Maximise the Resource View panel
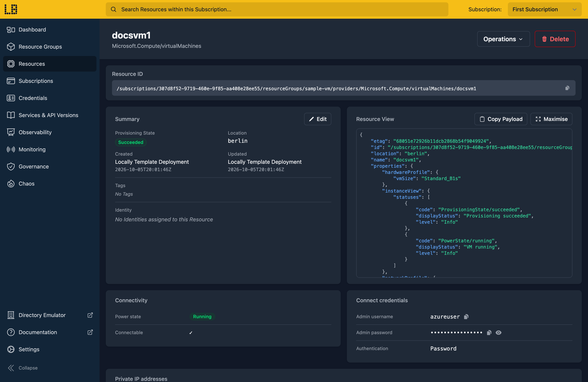Image resolution: width=588 pixels, height=382 pixels. coord(551,119)
